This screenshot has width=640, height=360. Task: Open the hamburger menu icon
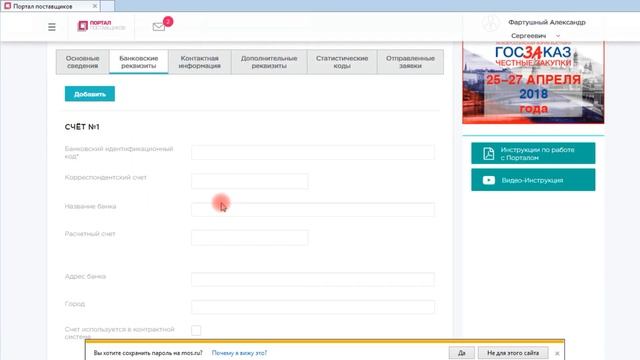pos(52,27)
